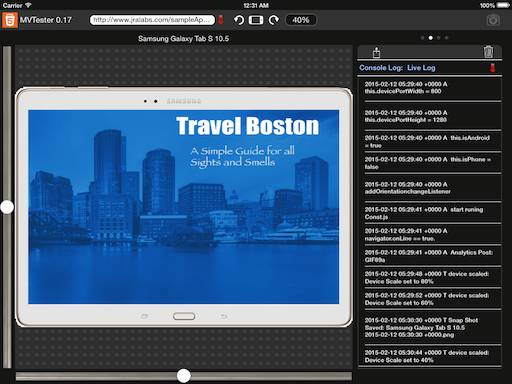Screen dimensions: 512x384
Task: Click the URL address field
Action: (x=152, y=20)
